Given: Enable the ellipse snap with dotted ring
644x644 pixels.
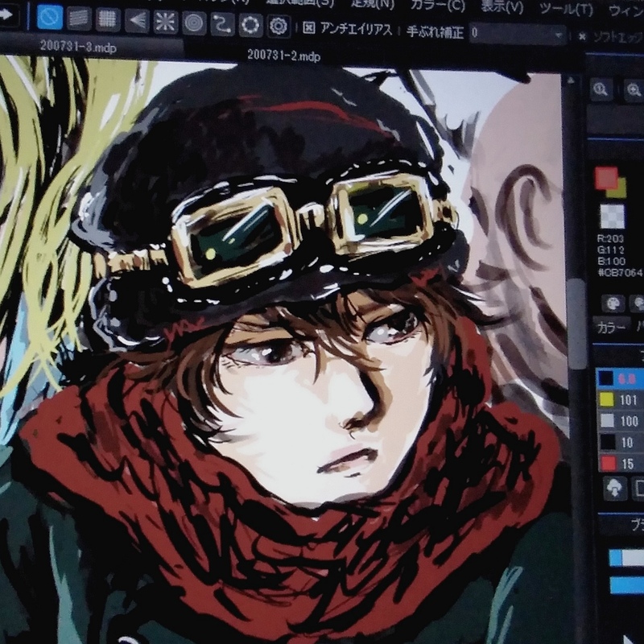Looking at the screenshot, I should 250,26.
